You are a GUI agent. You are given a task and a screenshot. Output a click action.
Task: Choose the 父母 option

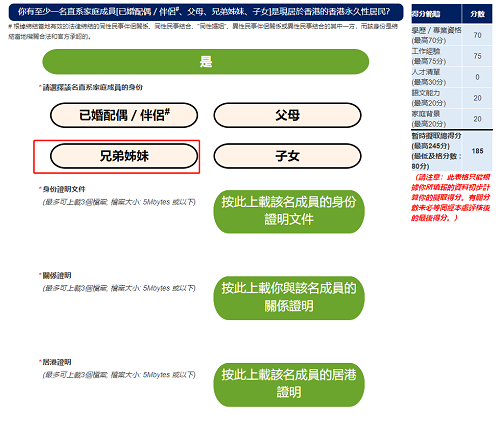tap(287, 115)
